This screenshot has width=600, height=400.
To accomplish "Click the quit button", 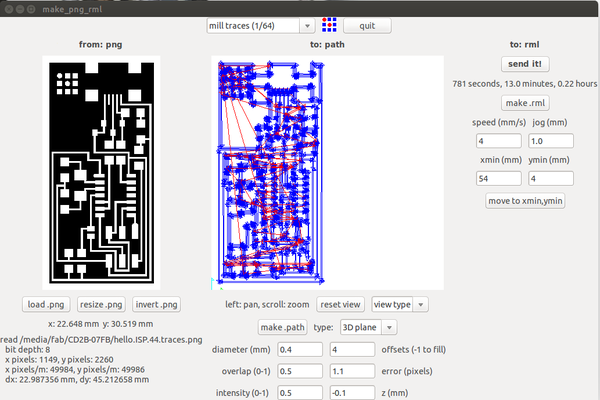I will (367, 26).
